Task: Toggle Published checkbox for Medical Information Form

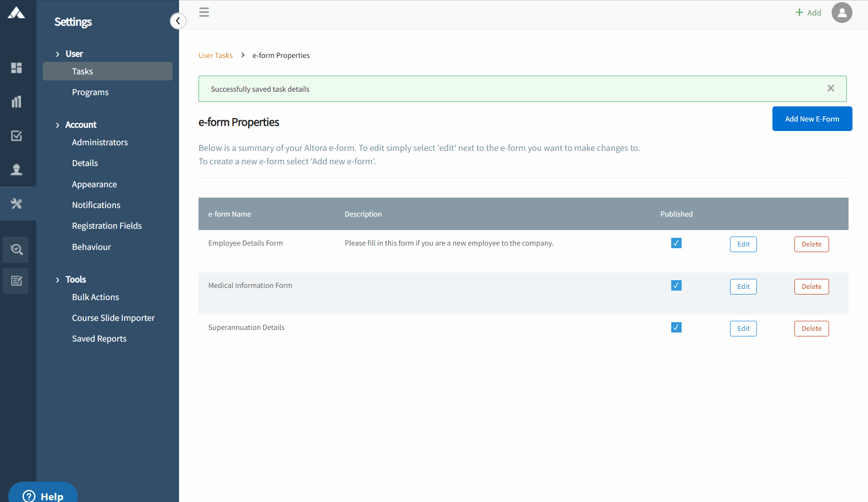Action: (x=676, y=285)
